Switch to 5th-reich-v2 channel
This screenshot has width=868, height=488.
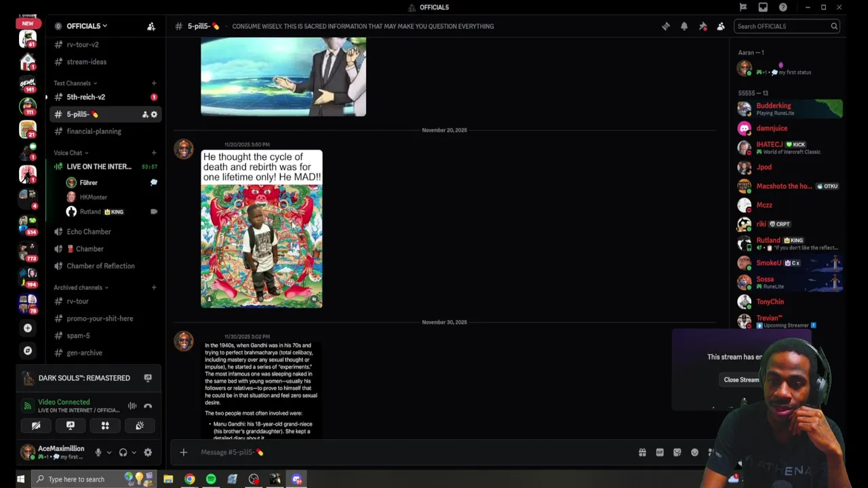(105, 97)
